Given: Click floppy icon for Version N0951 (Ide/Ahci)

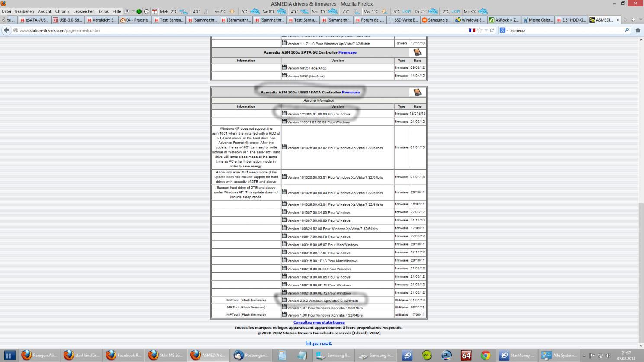Looking at the screenshot, I should coord(284,67).
